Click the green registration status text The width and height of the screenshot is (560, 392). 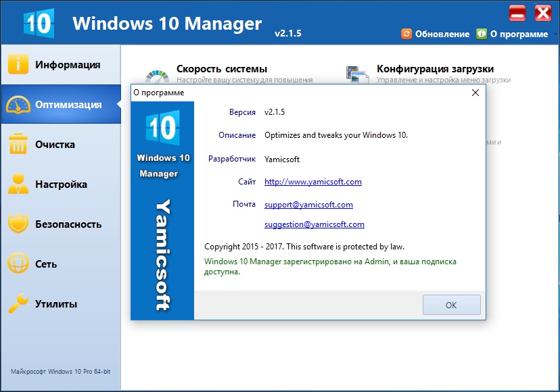330,266
